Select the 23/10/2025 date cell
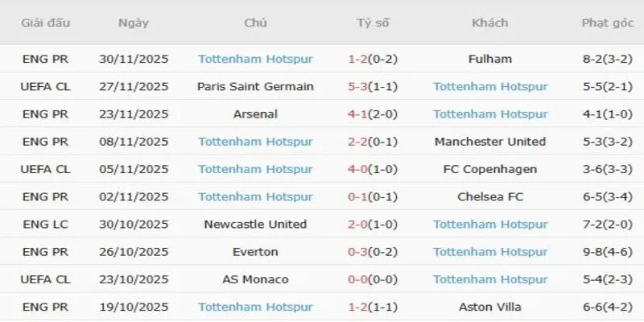This screenshot has height=322, width=644. click(x=133, y=279)
